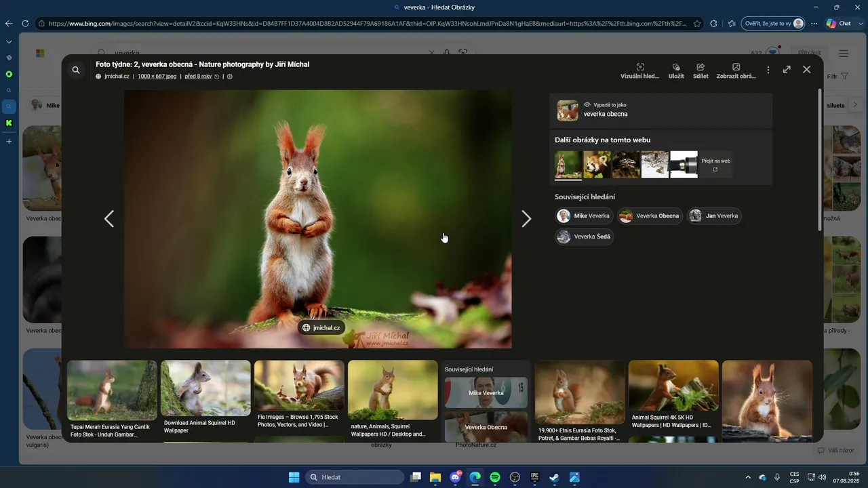Add this page to favorites with the star
This screenshot has height=488, width=868.
coord(697,23)
